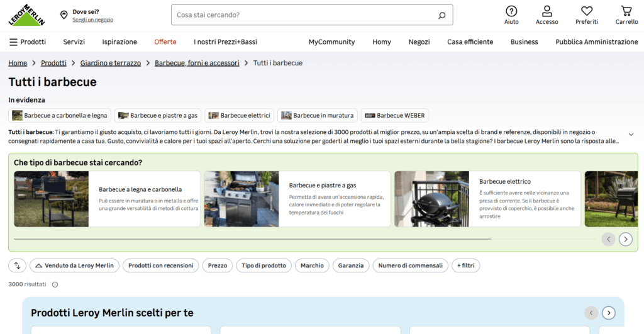Image resolution: width=644 pixels, height=334 pixels.
Task: Open the Marchio filter dropdown
Action: coord(312,265)
